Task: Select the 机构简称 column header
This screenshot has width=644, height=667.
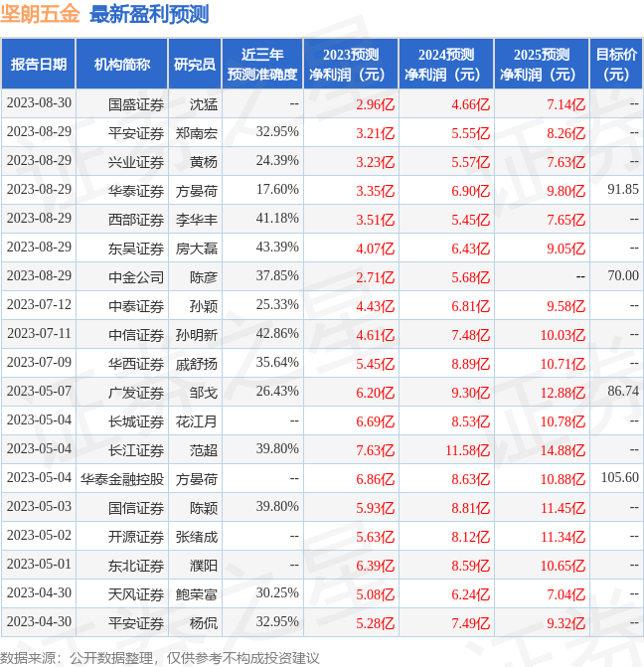Action: click(x=122, y=65)
